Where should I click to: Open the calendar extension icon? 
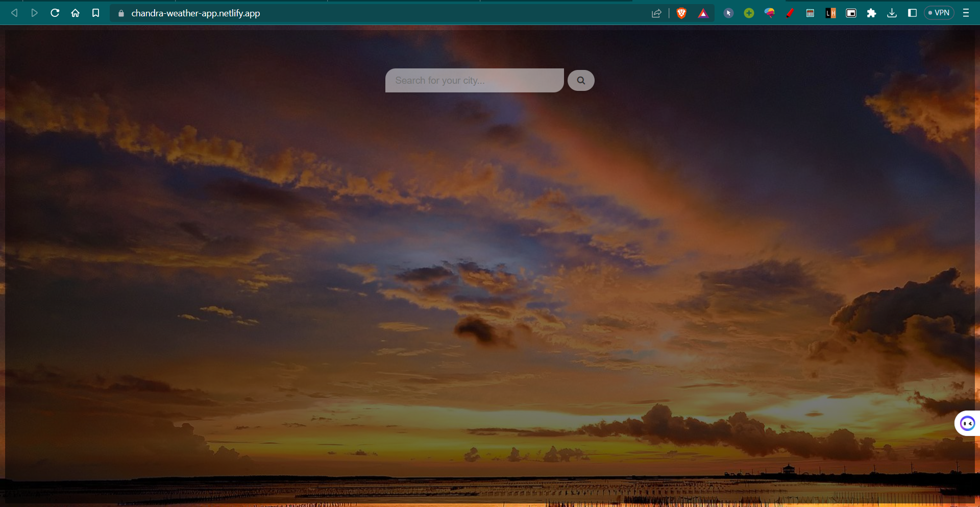click(x=810, y=13)
